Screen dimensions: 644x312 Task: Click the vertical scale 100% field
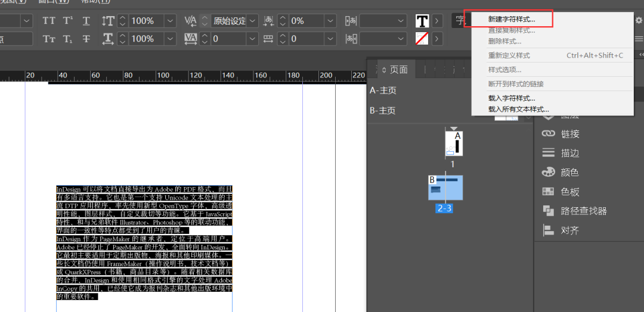(146, 21)
